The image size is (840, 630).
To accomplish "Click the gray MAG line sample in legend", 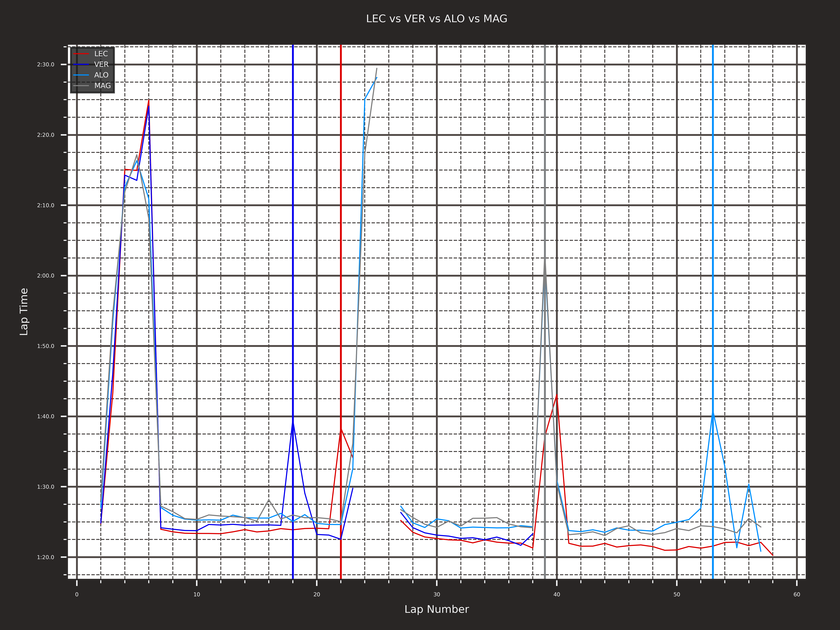I will [x=81, y=86].
